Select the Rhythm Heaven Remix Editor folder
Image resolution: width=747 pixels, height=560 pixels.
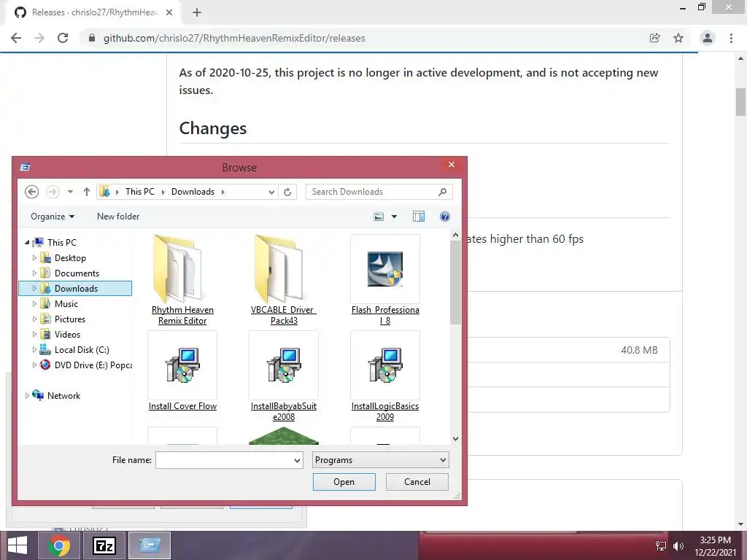point(182,280)
